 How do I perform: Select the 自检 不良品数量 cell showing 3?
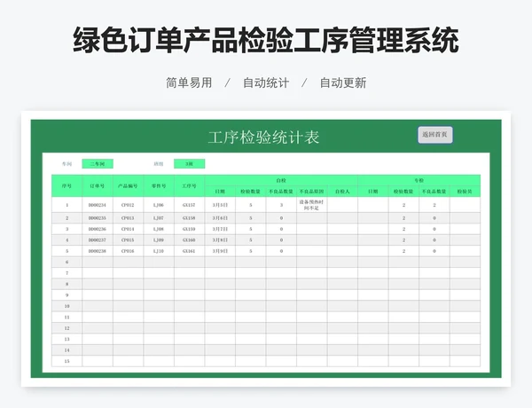pos(281,205)
